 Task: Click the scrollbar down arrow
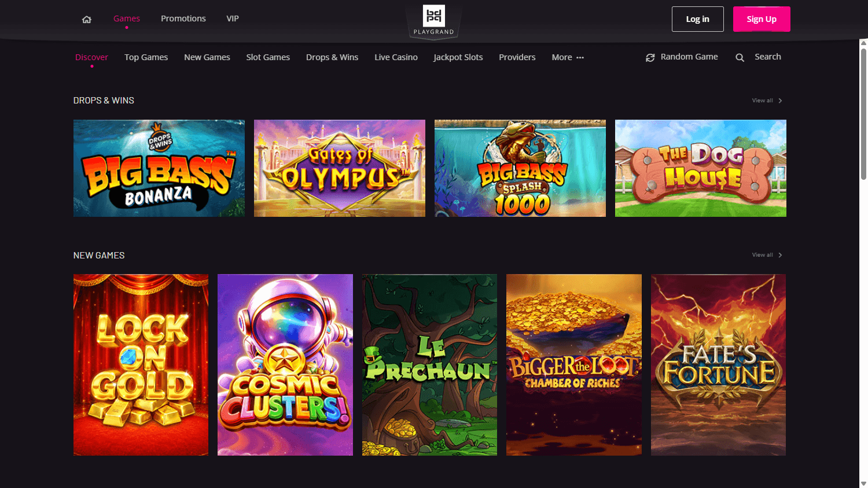click(863, 483)
